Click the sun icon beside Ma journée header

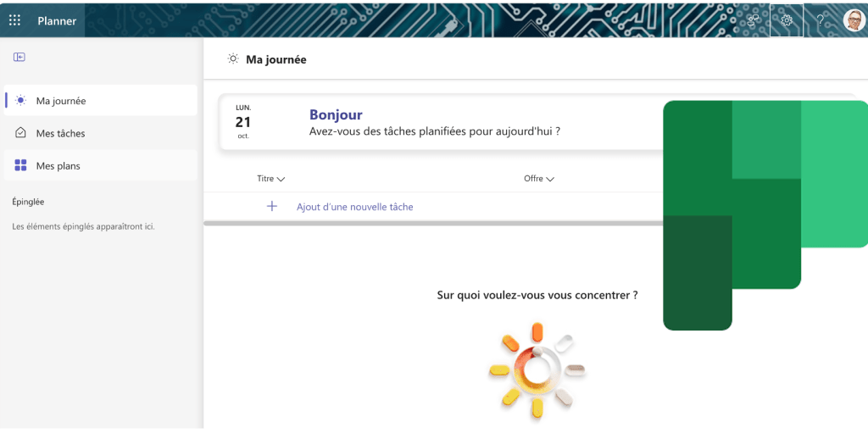pos(233,59)
